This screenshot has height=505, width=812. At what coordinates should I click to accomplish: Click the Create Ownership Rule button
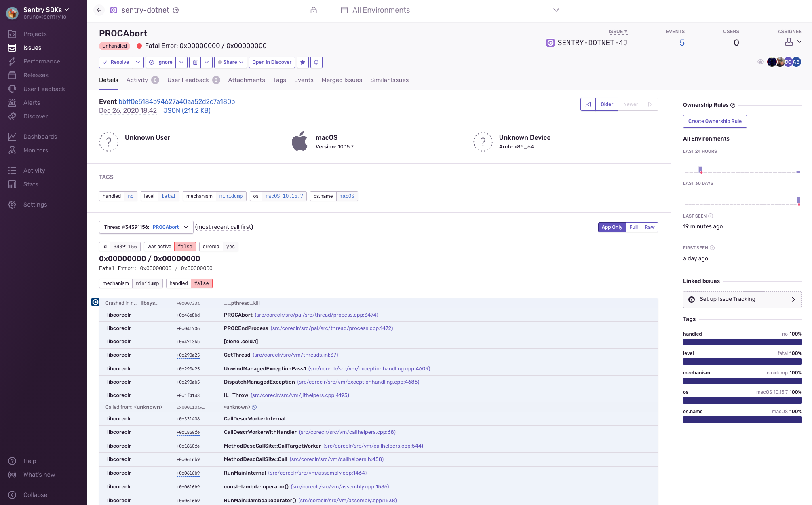click(715, 121)
